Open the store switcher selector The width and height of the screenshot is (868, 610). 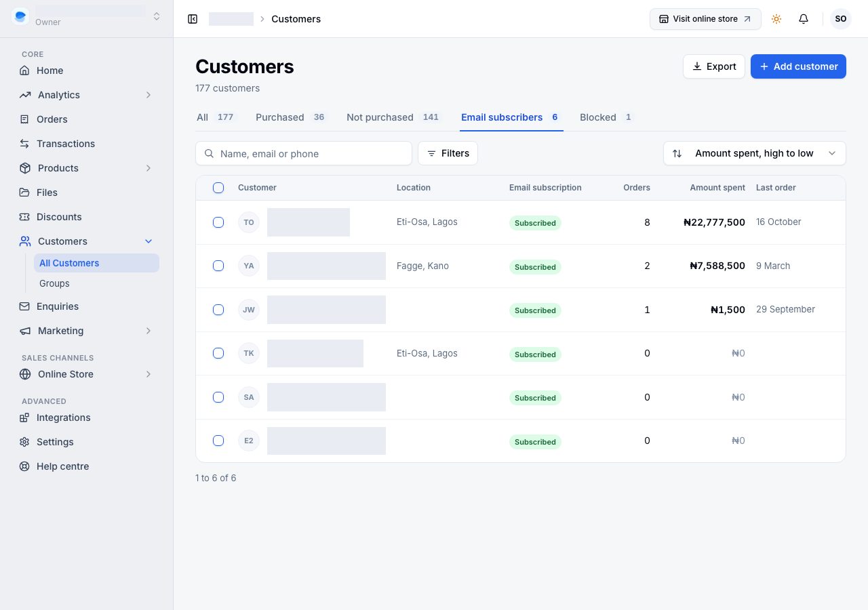[x=87, y=16]
